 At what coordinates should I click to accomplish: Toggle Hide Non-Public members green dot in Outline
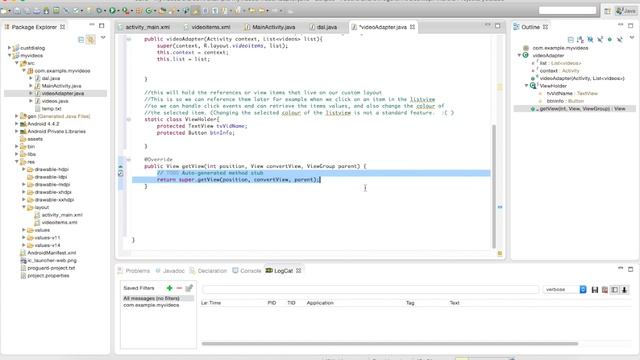tap(610, 40)
